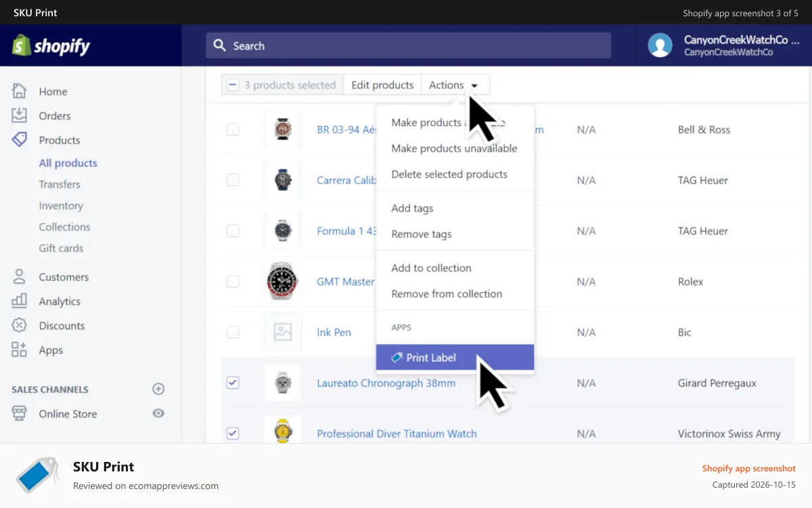This screenshot has height=508, width=812.
Task: Choose Remove from collection
Action: [x=447, y=294]
